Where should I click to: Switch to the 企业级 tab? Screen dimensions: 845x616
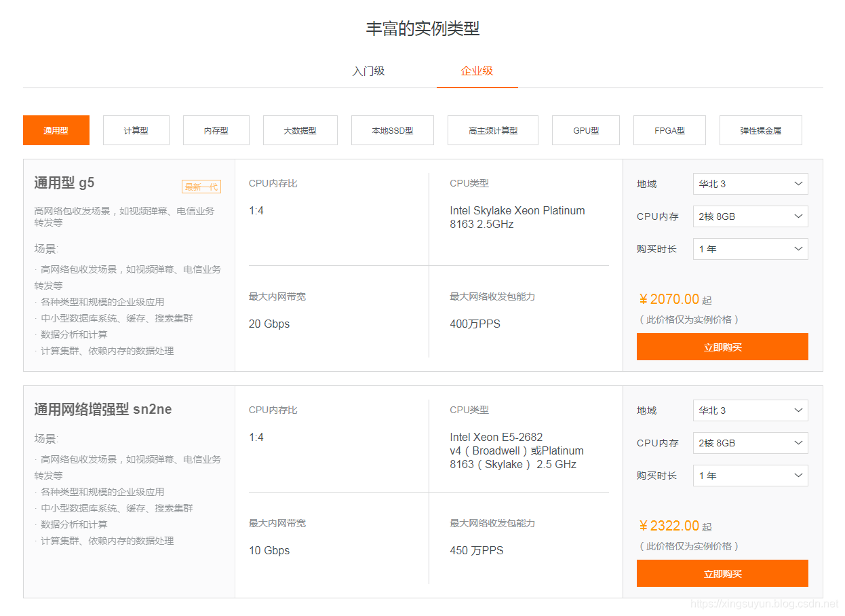point(477,71)
